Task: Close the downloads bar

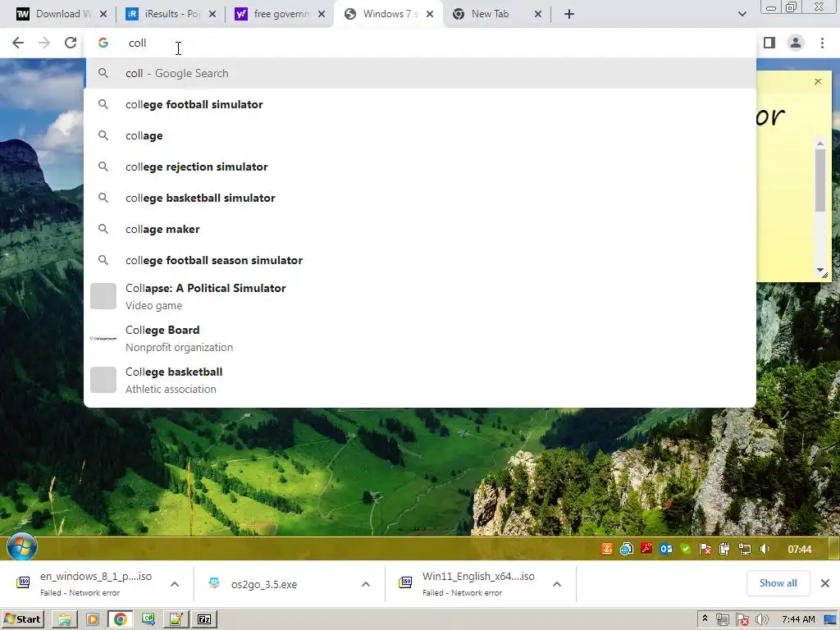Action: coord(825,583)
